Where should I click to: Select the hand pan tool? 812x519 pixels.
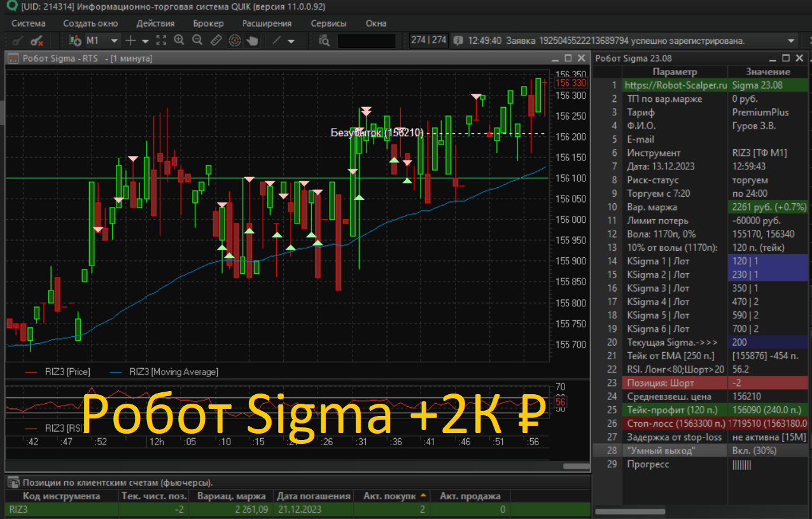(253, 40)
